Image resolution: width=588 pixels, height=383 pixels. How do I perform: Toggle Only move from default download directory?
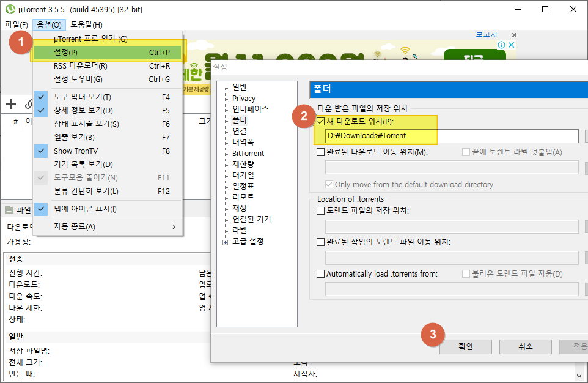[x=329, y=184]
